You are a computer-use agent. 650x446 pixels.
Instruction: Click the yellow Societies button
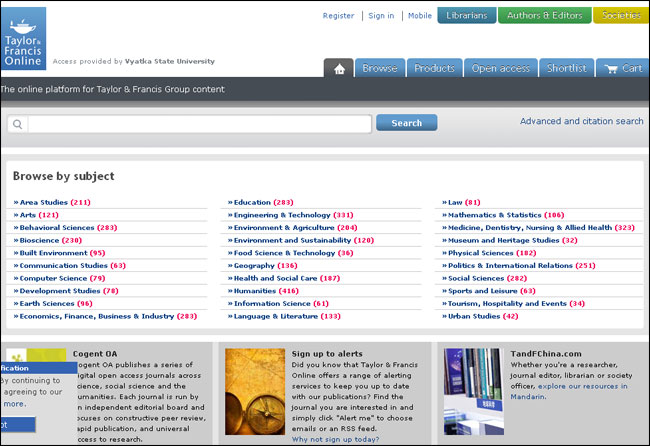(x=621, y=15)
